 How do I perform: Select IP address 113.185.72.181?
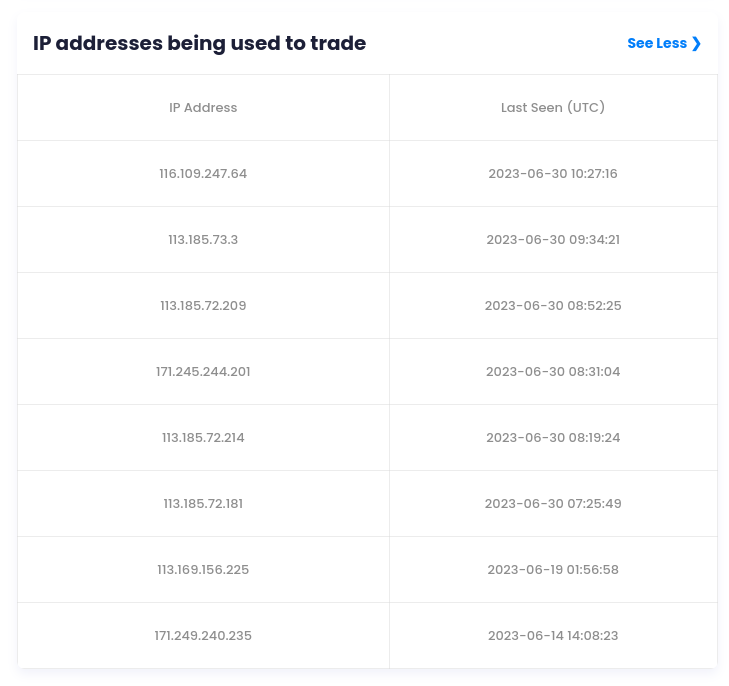(x=203, y=504)
